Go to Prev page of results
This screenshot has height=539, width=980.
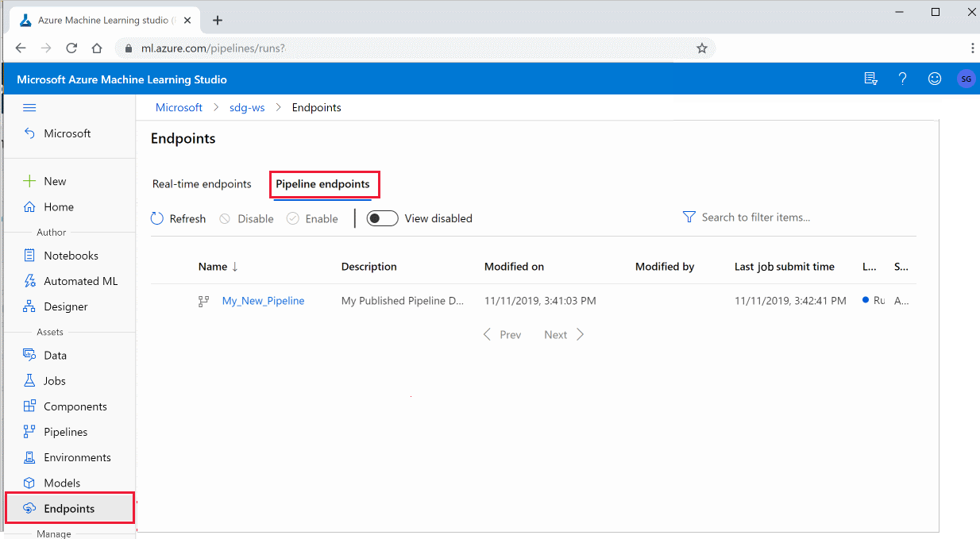[x=502, y=334]
